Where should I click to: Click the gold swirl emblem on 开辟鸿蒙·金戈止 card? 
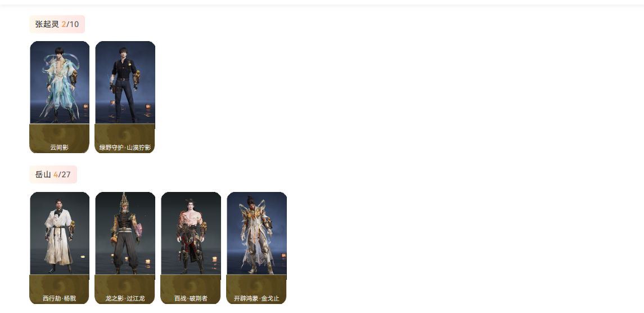coord(256,285)
